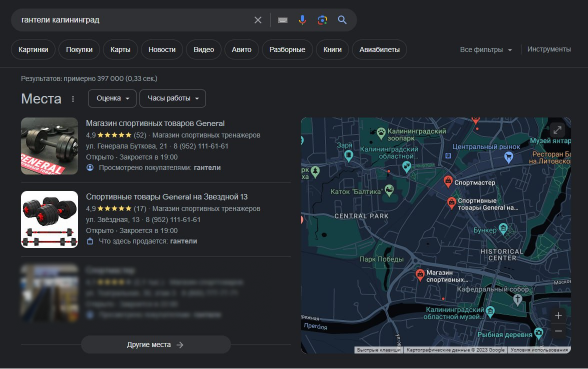Click the Другие места button

[x=156, y=345]
